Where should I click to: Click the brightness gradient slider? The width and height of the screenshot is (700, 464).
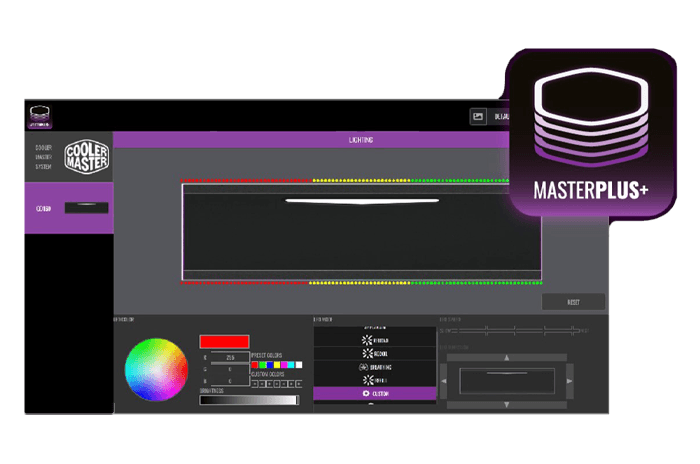248,400
